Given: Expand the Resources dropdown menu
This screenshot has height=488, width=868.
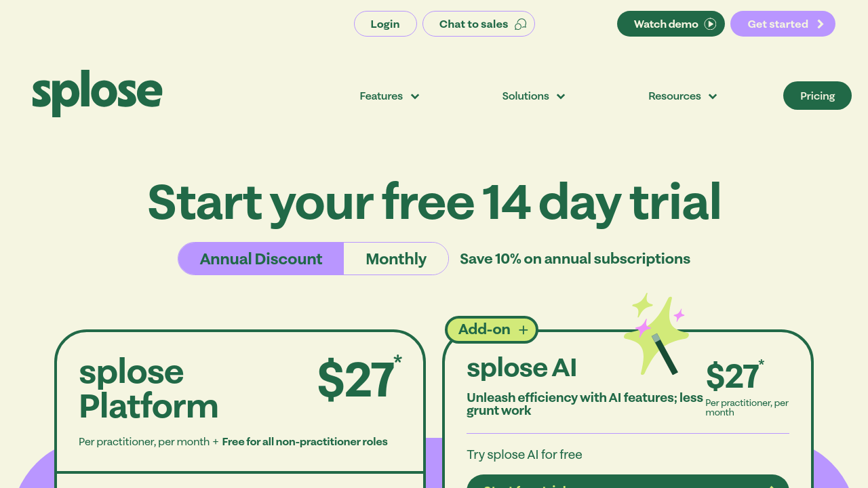Looking at the screenshot, I should (x=682, y=96).
